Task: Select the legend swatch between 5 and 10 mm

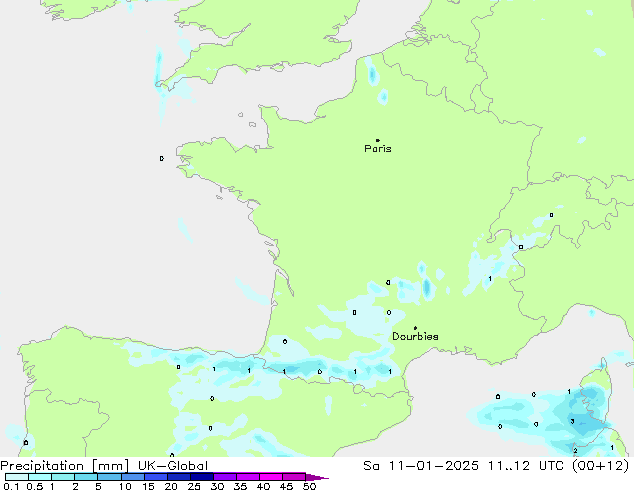Action: (x=109, y=477)
